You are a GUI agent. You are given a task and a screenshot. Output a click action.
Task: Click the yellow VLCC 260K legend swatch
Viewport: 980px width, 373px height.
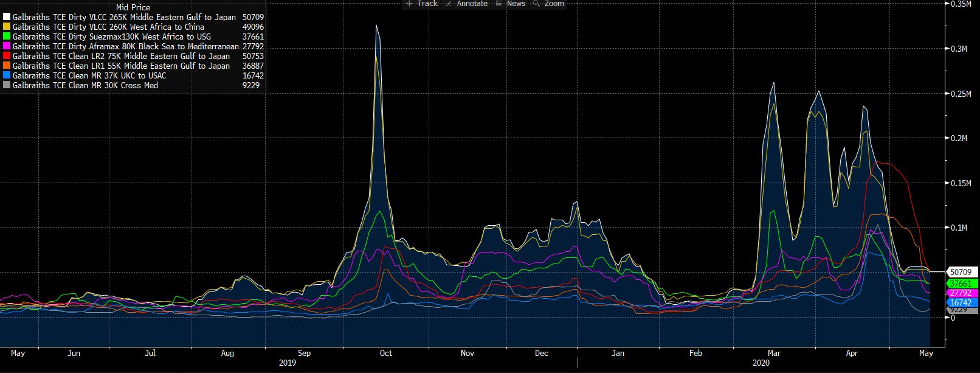tap(7, 27)
